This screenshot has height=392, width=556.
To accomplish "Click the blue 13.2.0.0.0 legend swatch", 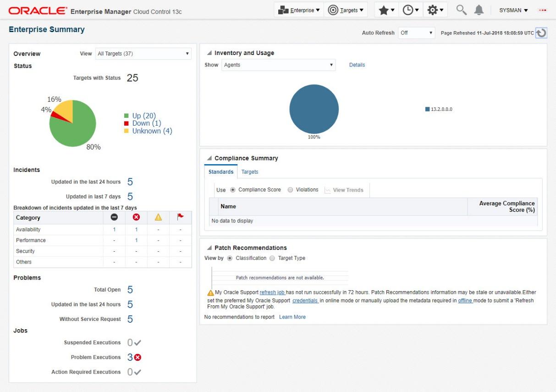I will click(428, 110).
